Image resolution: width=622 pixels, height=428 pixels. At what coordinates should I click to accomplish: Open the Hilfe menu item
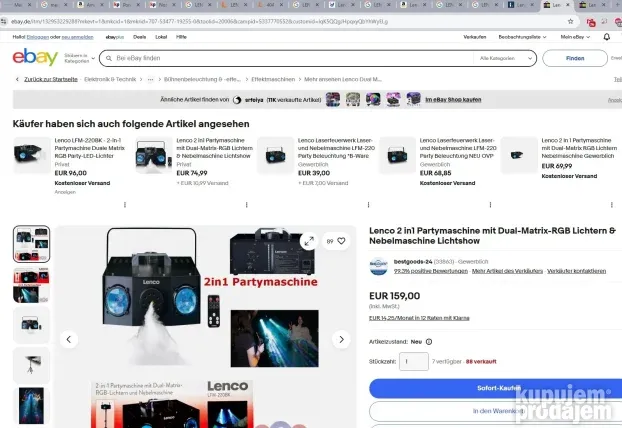coord(181,36)
